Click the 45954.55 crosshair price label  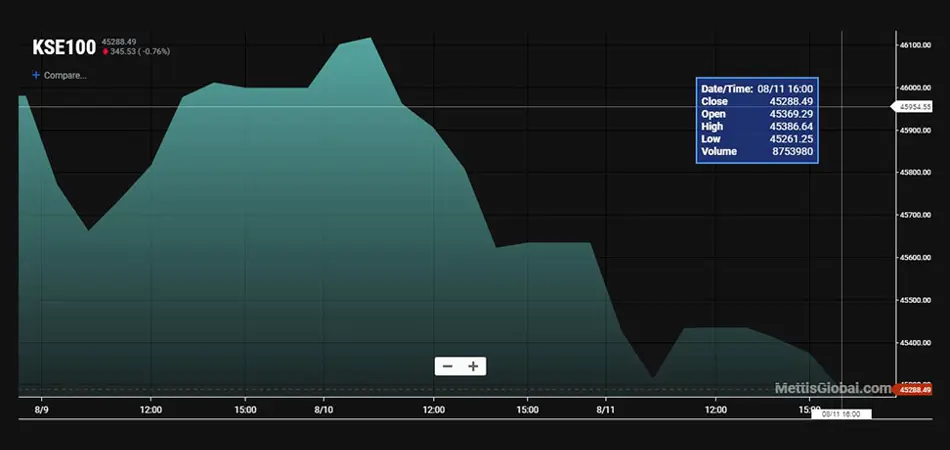click(912, 107)
